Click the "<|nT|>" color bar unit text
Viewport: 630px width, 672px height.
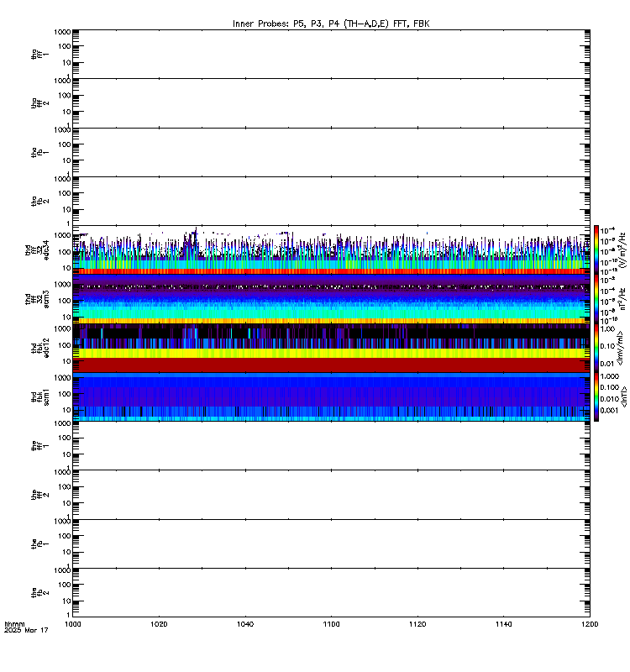click(623, 396)
